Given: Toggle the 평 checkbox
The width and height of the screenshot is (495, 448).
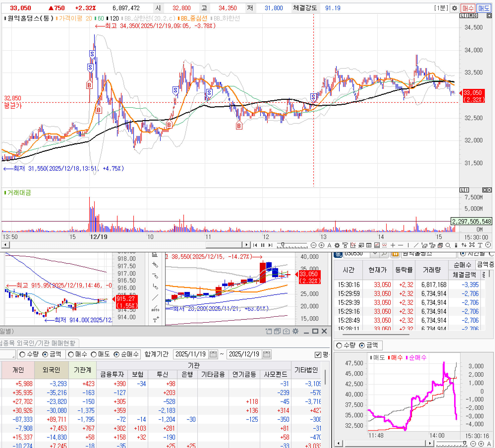Looking at the screenshot, I should pos(318,355).
